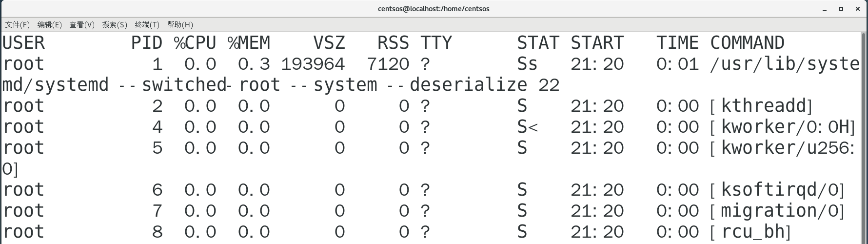Click the COMMAND column header text
This screenshot has width=868, height=244.
(747, 43)
